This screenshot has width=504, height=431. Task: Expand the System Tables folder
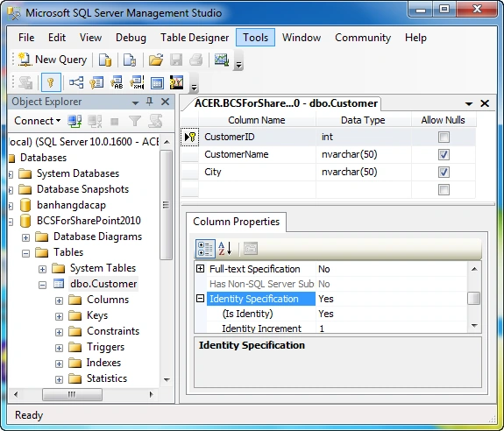pyautogui.click(x=42, y=269)
